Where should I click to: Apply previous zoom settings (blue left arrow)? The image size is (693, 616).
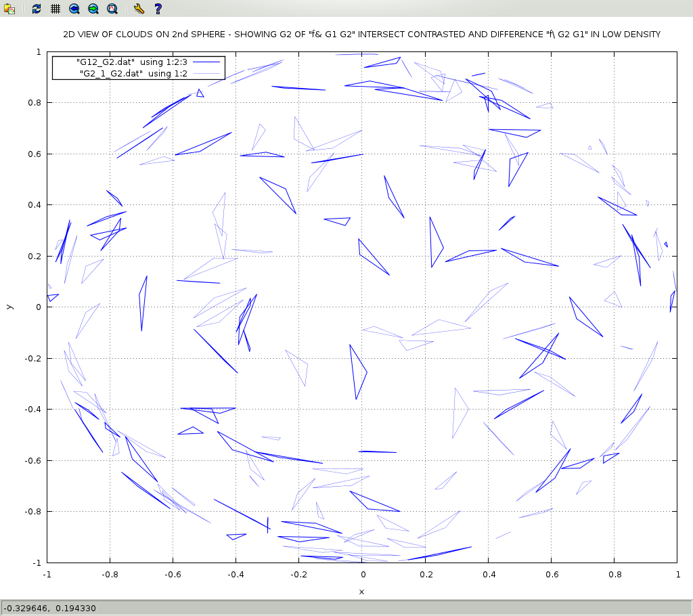point(74,9)
